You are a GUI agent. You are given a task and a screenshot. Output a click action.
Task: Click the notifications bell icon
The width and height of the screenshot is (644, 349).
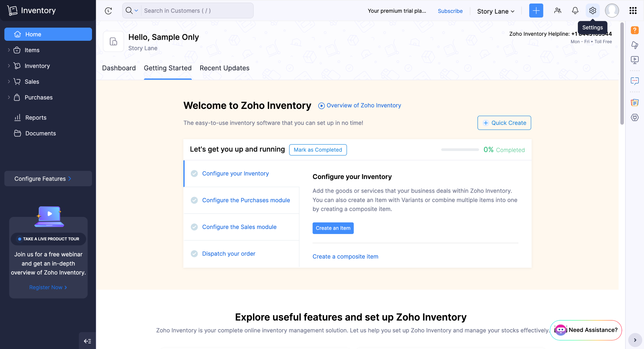click(x=575, y=11)
